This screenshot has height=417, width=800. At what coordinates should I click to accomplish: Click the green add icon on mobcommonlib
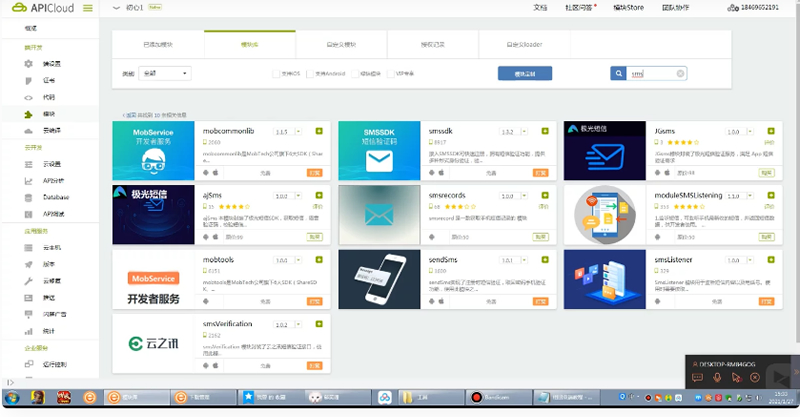coord(319,131)
